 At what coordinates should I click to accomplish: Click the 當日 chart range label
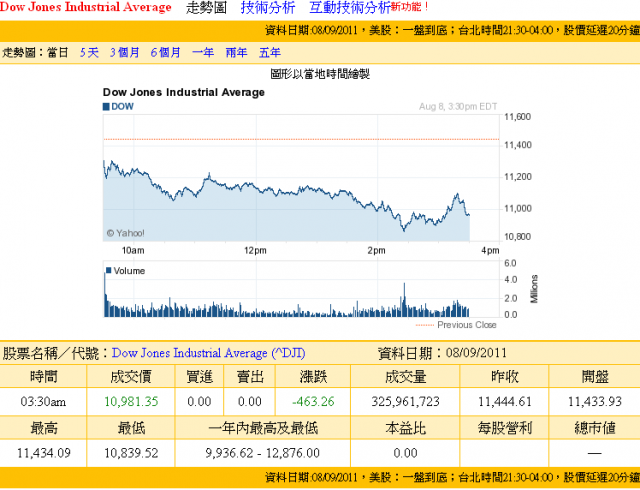coord(58,53)
